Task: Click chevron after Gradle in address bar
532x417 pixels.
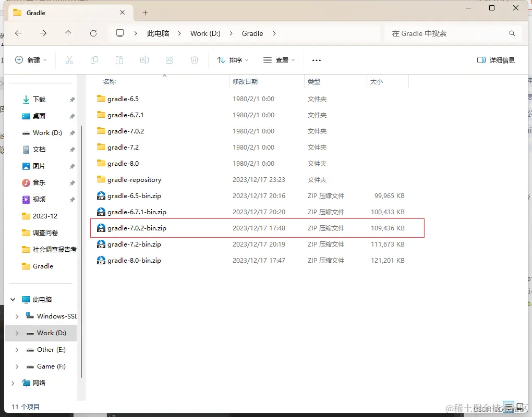Action: click(x=274, y=33)
